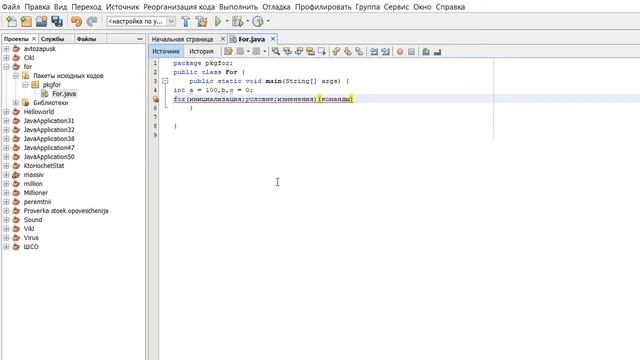This screenshot has height=360, width=640.
Task: Expand the Helloworld project node
Action: click(6, 111)
